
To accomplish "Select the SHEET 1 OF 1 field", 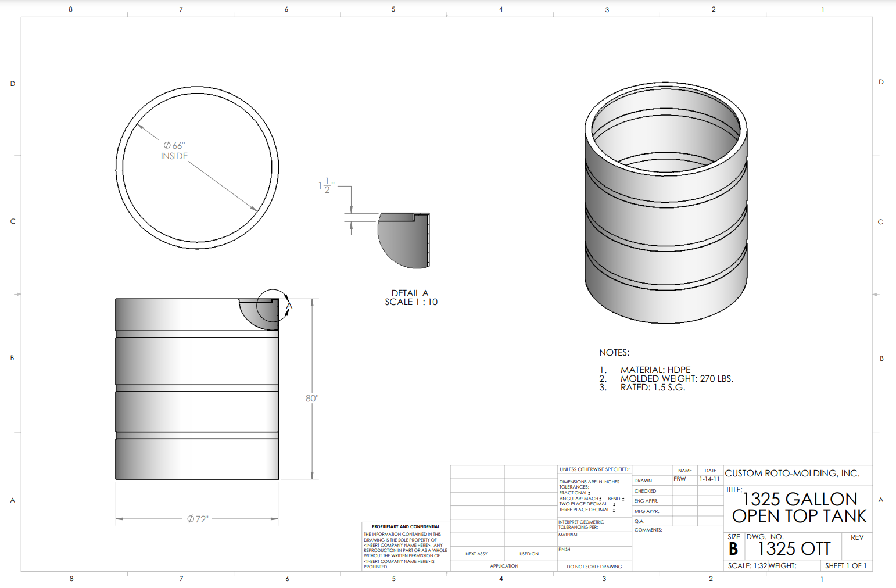I will (845, 566).
